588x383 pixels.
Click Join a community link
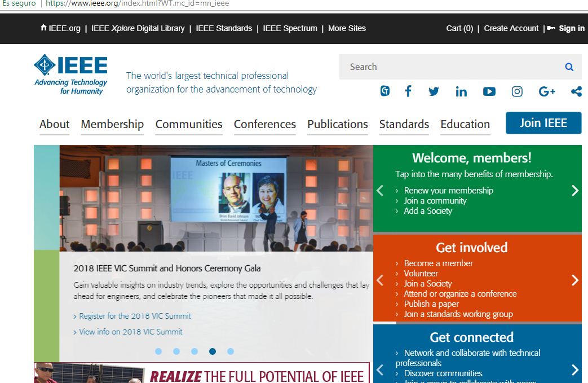point(435,201)
